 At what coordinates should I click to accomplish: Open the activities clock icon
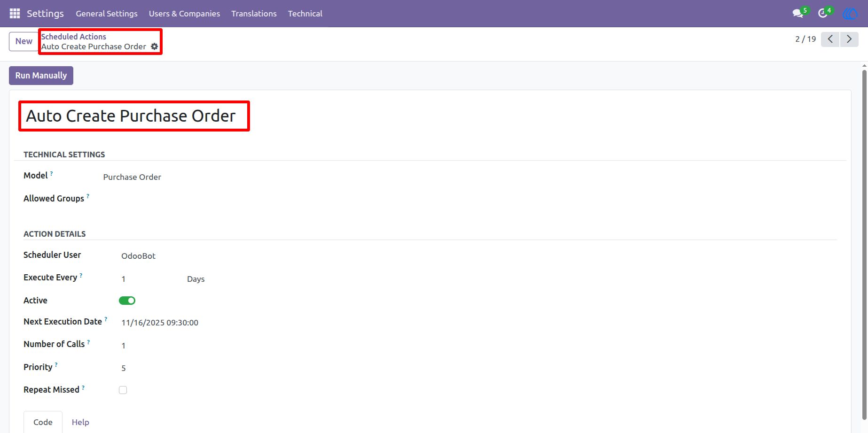[x=823, y=14]
